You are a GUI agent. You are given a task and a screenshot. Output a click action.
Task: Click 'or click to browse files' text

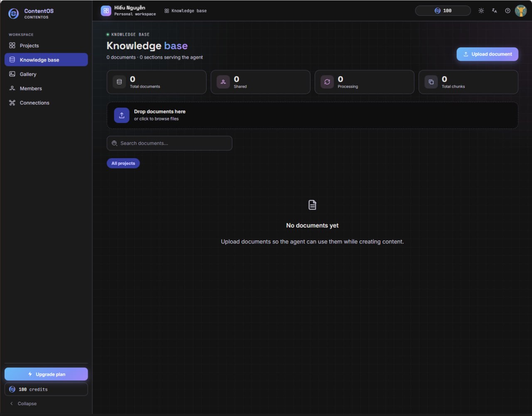[x=156, y=119]
